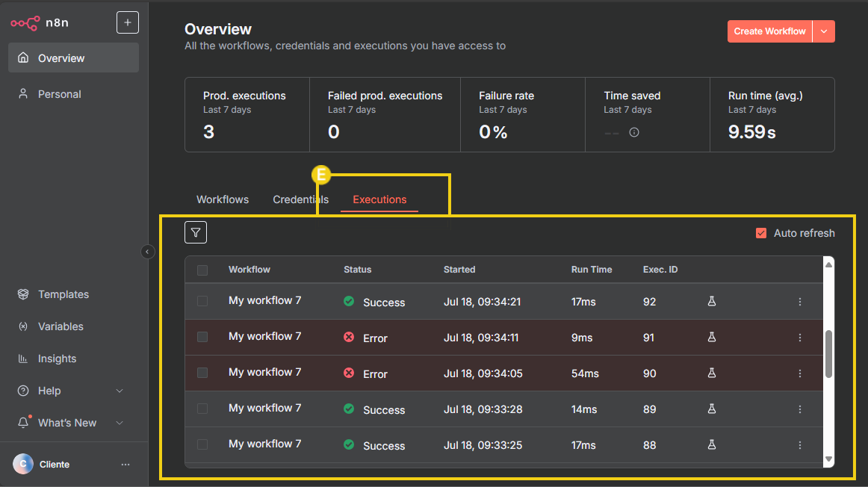Click the executions table scrollbar thumb
868x487 pixels.
(828, 354)
